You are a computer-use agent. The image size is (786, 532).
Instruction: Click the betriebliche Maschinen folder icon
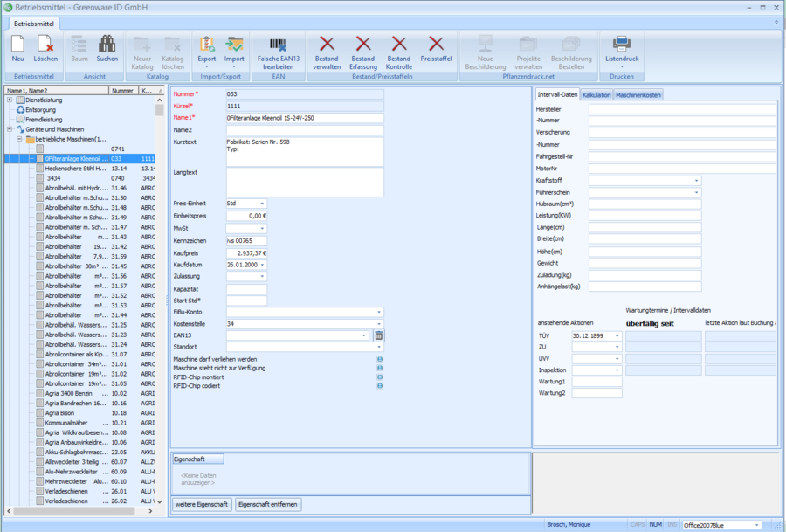(x=30, y=140)
